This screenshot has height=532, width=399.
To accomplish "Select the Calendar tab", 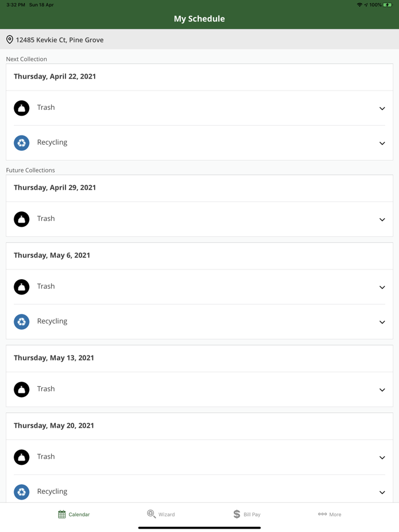I will click(x=74, y=514).
